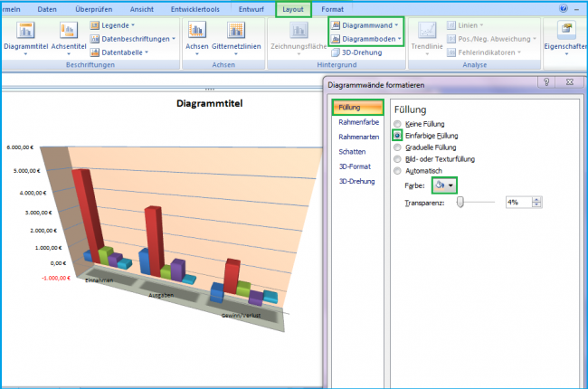
Task: Click the Einnahmen axis category label
Action: (x=99, y=280)
